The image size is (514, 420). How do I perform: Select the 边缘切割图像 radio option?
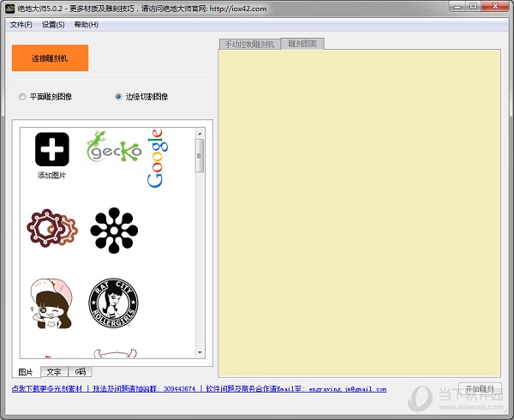[141, 97]
